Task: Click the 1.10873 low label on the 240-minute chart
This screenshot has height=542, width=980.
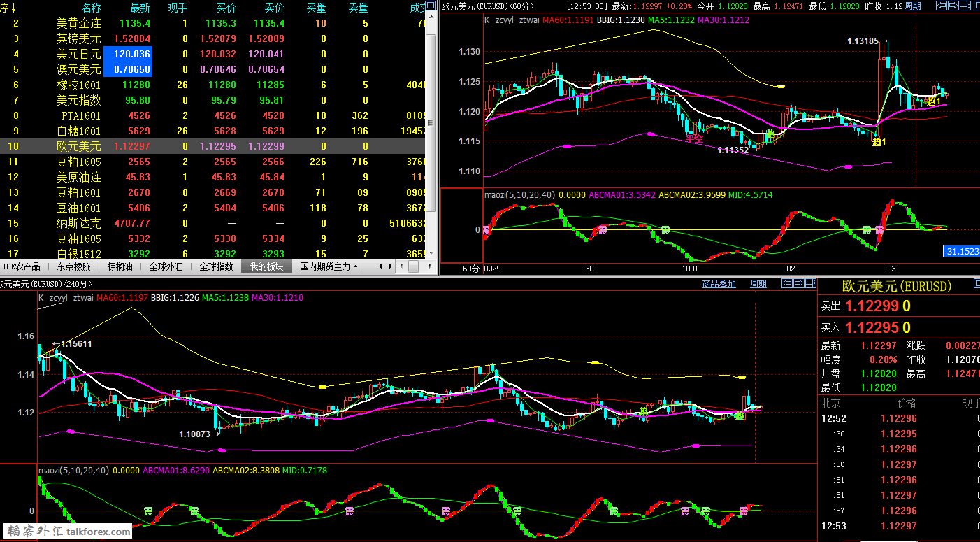Action: (195, 434)
